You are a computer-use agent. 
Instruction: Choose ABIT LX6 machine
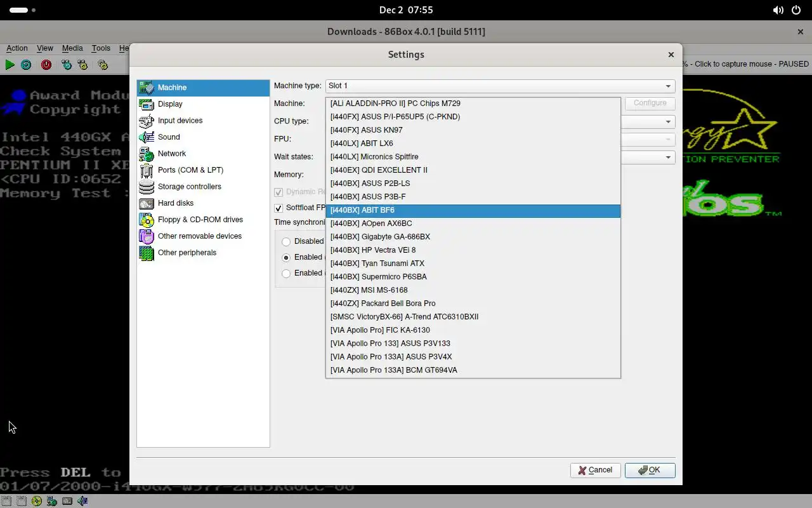(473, 144)
